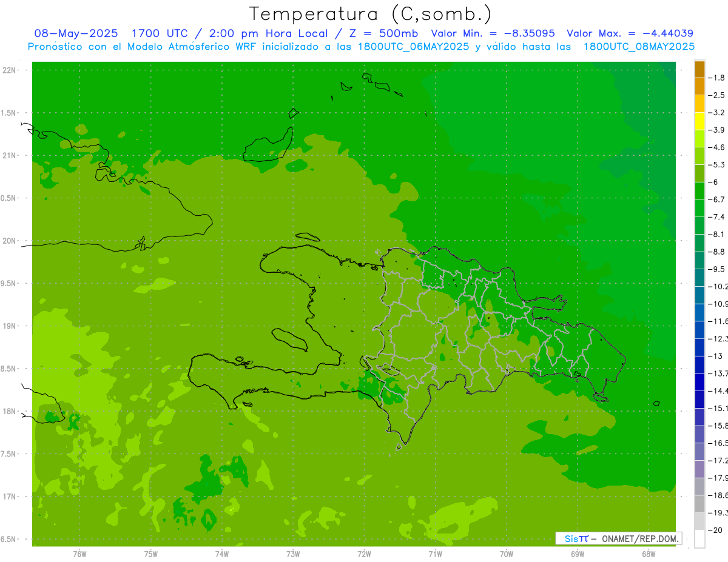Select the blue legend swatch just below -13
Image resolution: width=728 pixels, height=562 pixels.
(x=699, y=365)
